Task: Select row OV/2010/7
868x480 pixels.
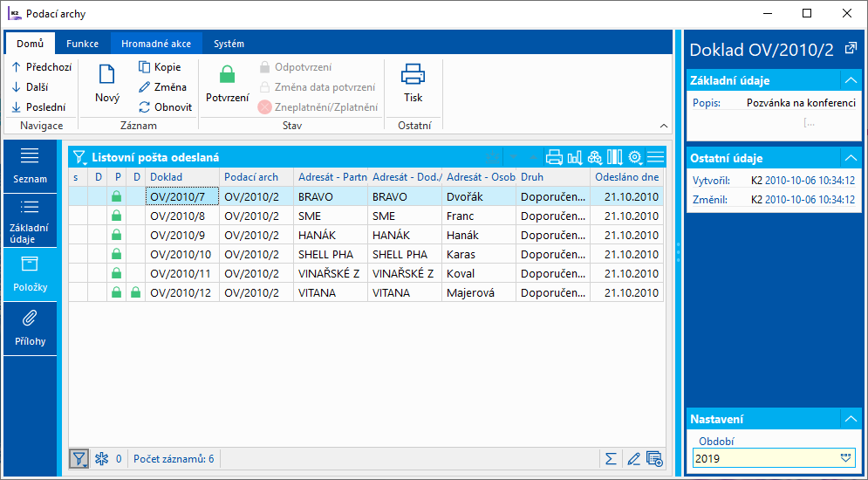Action: [x=366, y=196]
